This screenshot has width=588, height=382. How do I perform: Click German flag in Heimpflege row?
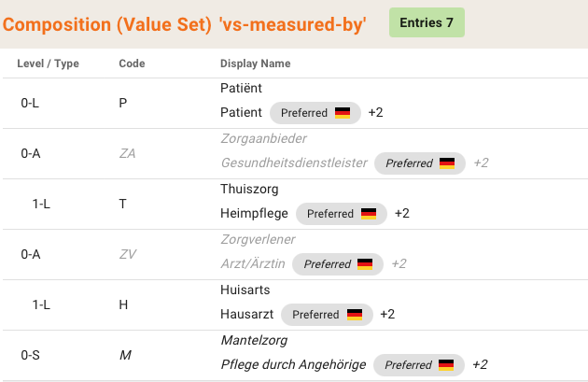tap(369, 214)
